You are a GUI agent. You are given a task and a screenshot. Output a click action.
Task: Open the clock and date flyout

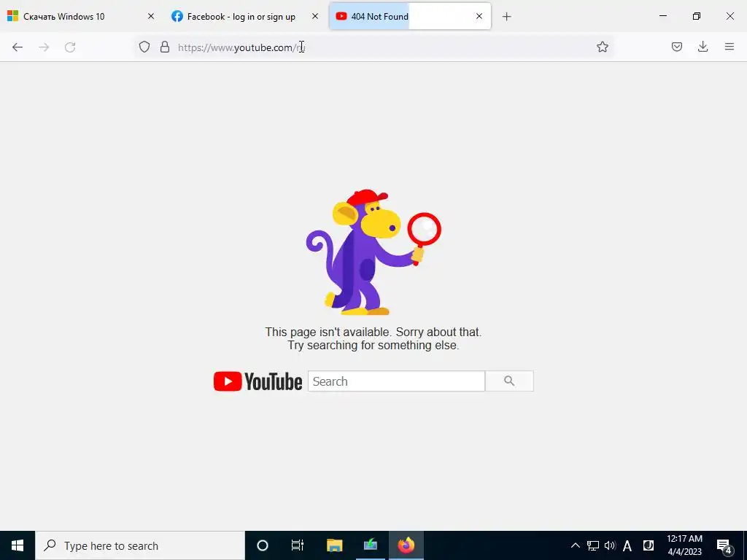tap(684, 545)
